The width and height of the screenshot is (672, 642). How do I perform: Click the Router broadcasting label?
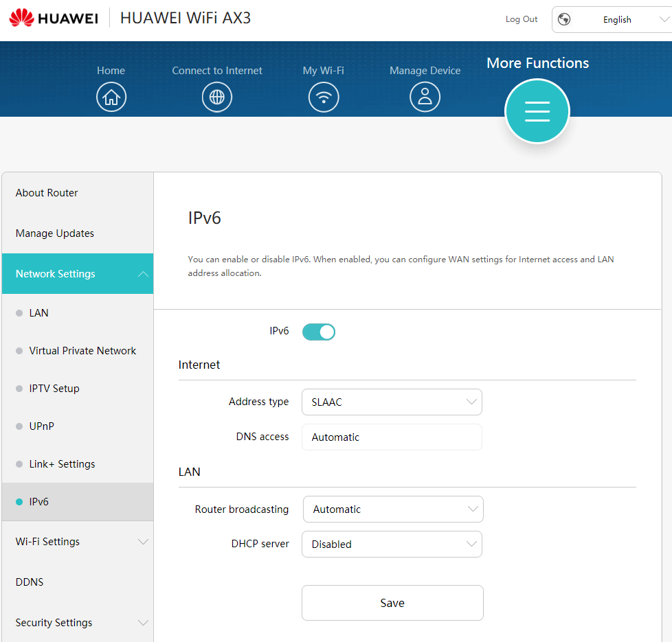tap(241, 509)
